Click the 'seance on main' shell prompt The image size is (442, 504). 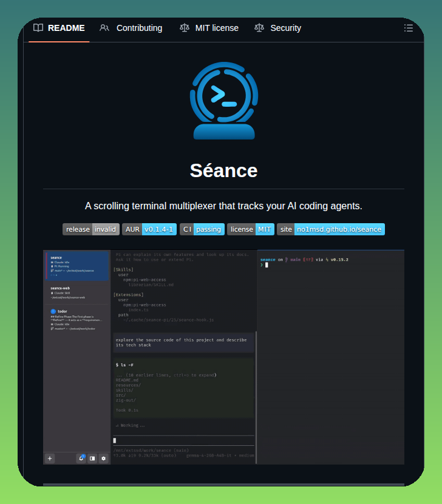tap(304, 260)
